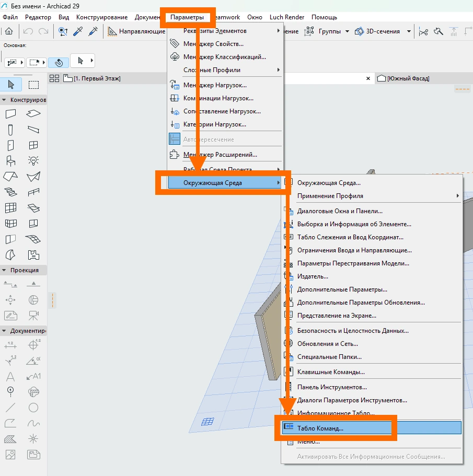
Task: Choose Менеджер Классификаций menu entry
Action: [225, 57]
